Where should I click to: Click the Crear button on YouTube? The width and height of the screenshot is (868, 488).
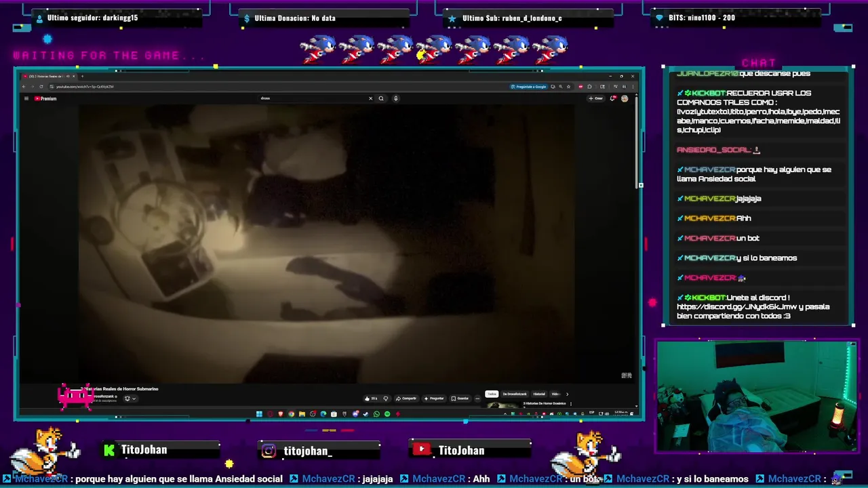[x=596, y=98]
